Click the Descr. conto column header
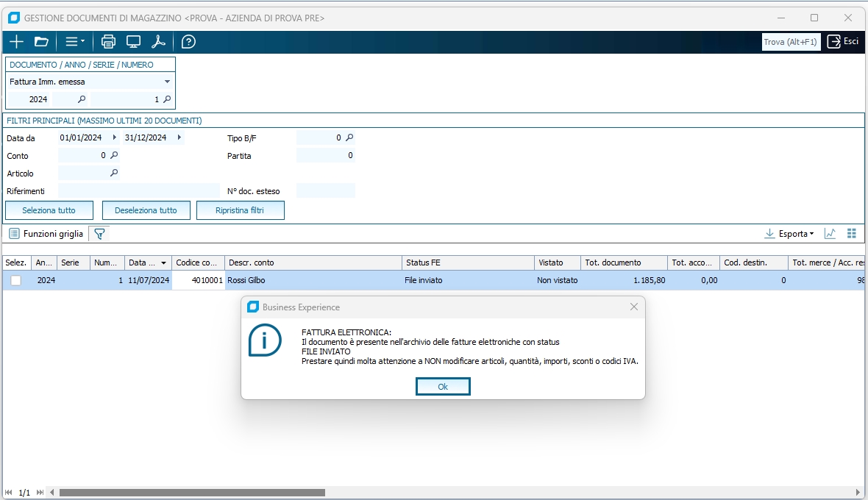 tap(313, 262)
